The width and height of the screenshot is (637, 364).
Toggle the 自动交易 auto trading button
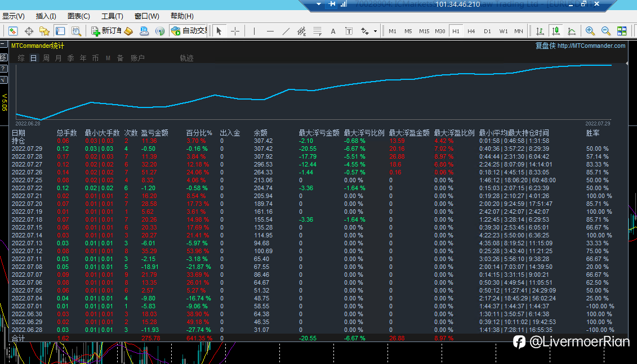pos(189,31)
